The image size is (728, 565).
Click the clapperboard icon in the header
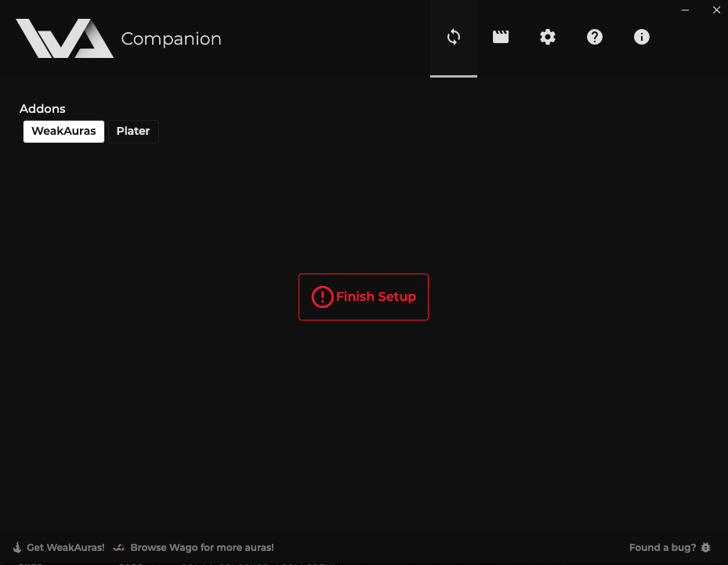pos(501,37)
